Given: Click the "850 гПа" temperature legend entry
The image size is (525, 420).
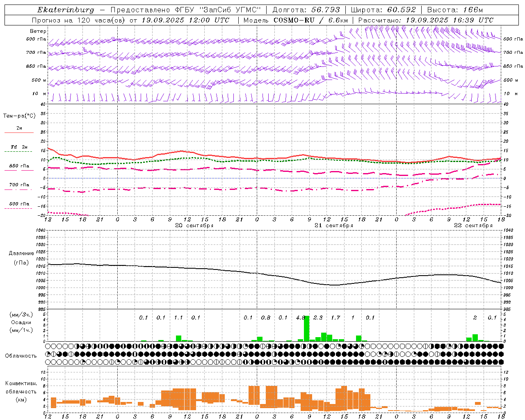Looking at the screenshot, I should coord(19,166).
